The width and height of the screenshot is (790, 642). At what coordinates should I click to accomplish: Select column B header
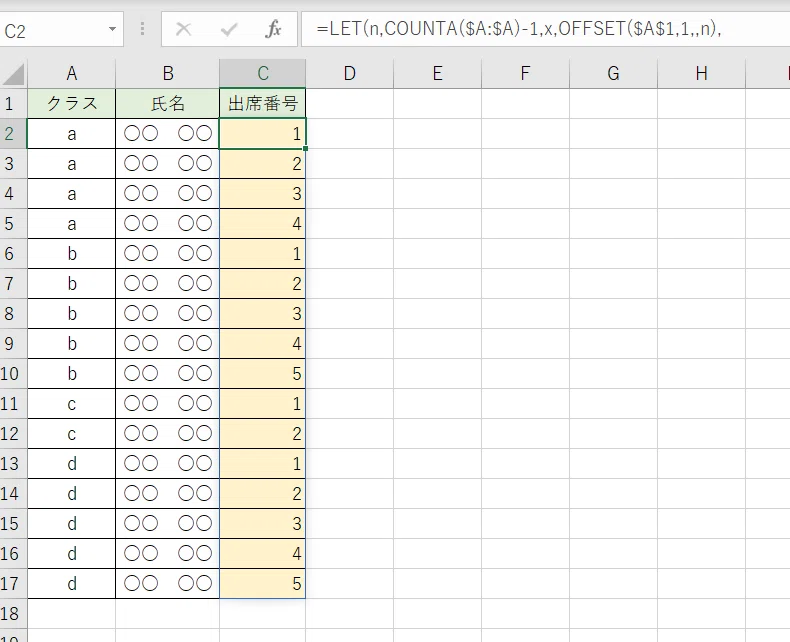pos(168,74)
